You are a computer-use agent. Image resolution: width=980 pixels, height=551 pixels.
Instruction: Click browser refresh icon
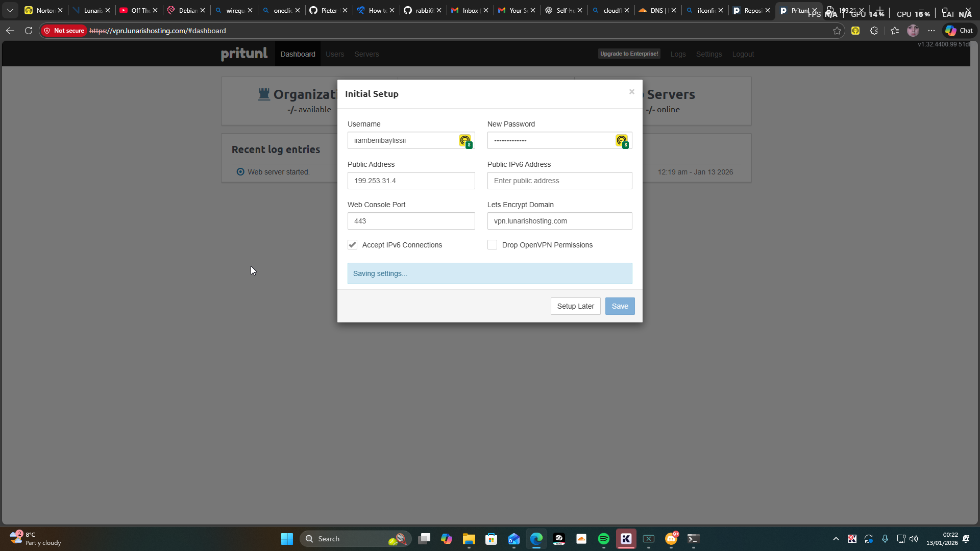click(x=29, y=31)
